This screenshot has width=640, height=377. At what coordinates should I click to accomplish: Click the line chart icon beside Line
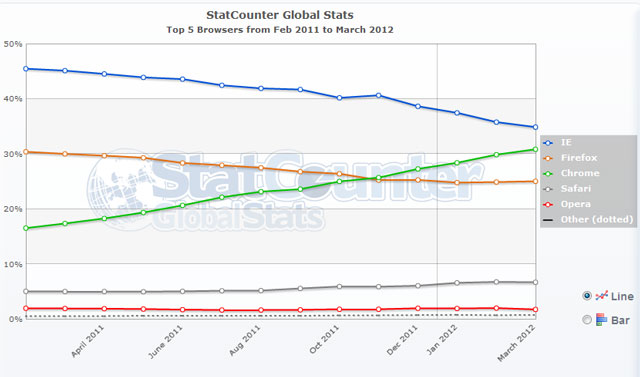pyautogui.click(x=602, y=295)
